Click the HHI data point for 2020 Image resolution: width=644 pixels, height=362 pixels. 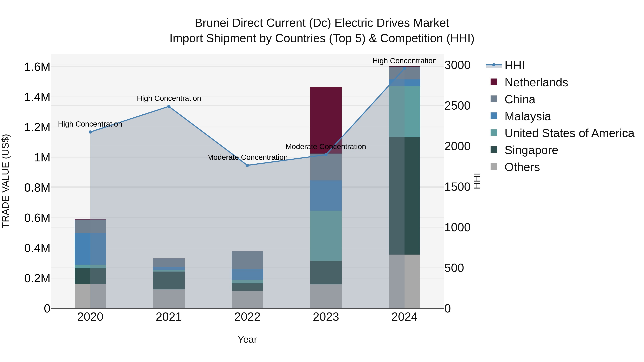(90, 132)
